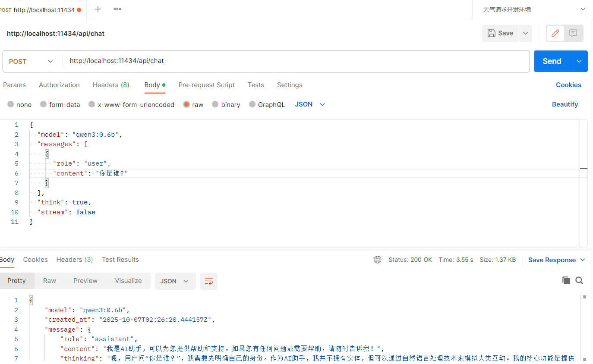The width and height of the screenshot is (593, 364).
Task: Open the response Cookies tab
Action: point(35,260)
